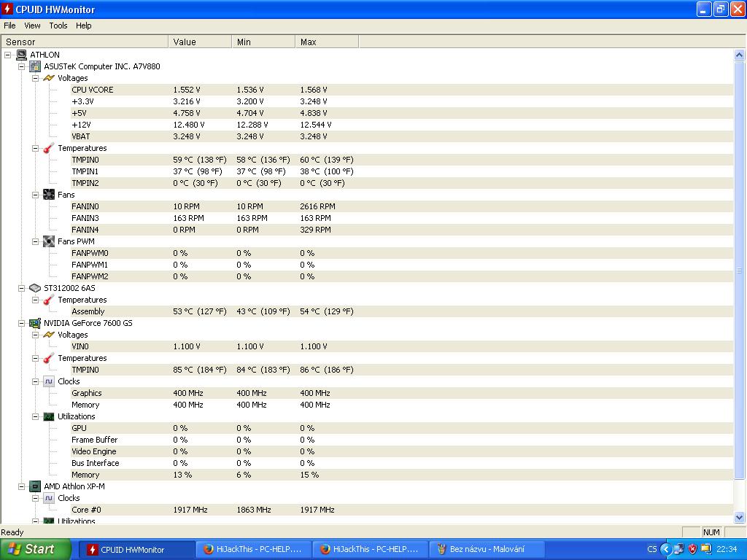The height and width of the screenshot is (560, 747).
Task: Collapse the NVIDIA GeForce 7600 GS node
Action: (x=22, y=323)
